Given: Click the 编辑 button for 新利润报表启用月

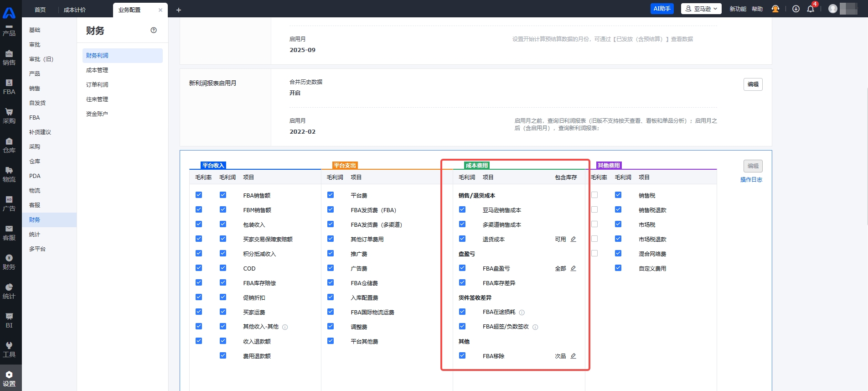Looking at the screenshot, I should [x=753, y=84].
